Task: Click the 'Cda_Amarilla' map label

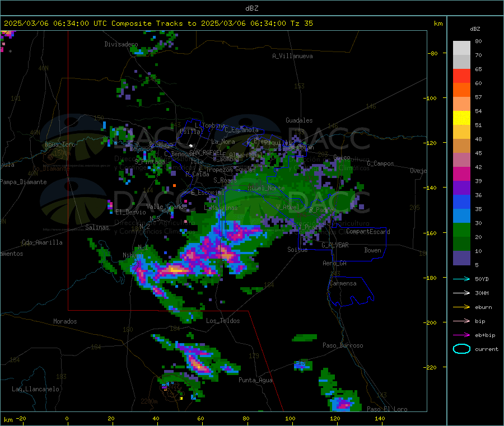Action: coord(42,242)
